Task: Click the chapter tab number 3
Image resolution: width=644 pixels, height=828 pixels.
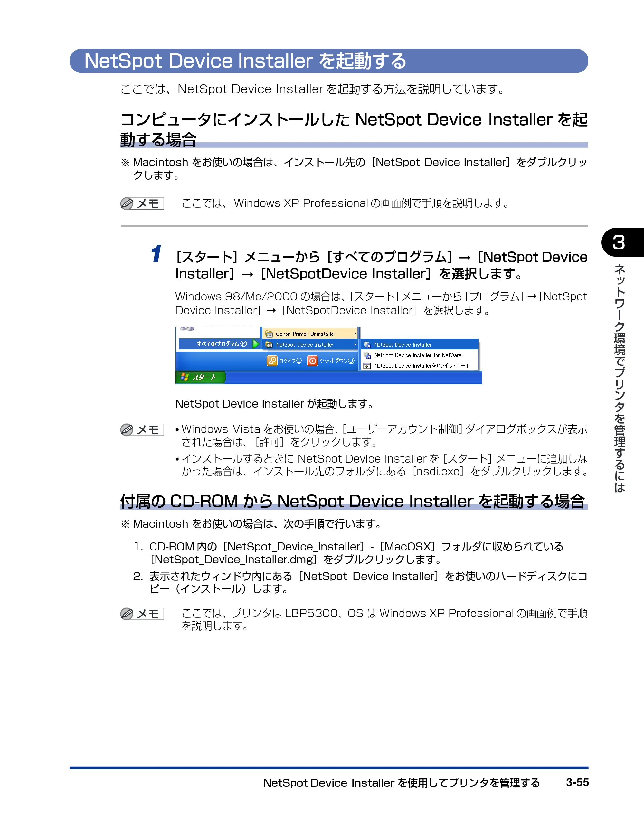Action: point(619,242)
